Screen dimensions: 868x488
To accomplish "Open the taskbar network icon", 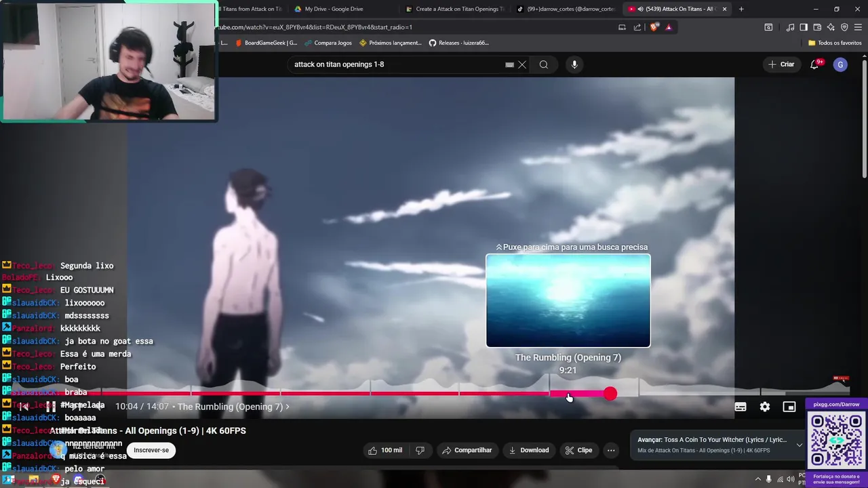I will (780, 479).
